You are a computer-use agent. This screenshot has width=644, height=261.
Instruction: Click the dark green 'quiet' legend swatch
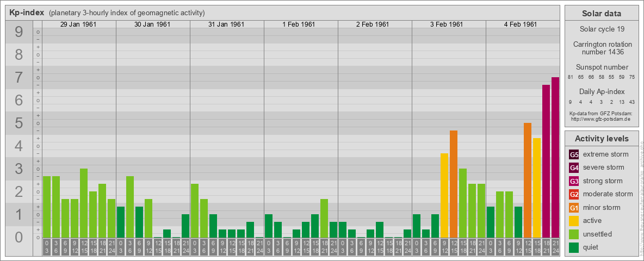coord(574,247)
